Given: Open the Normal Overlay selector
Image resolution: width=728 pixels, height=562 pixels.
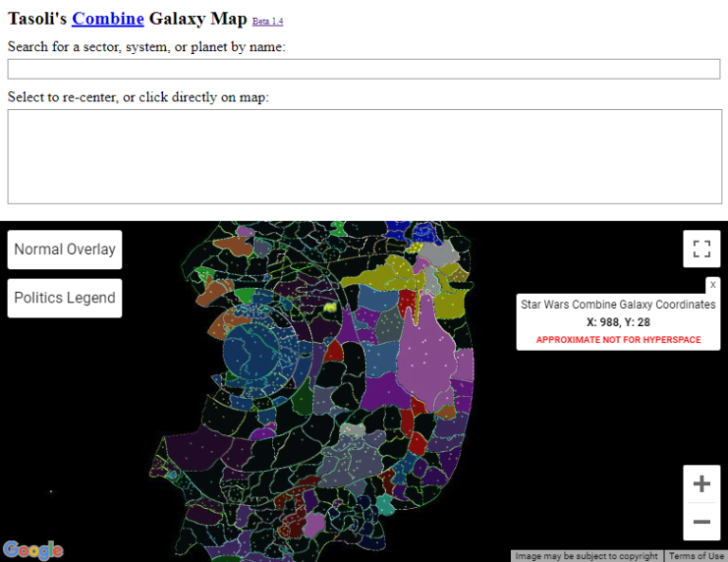Looking at the screenshot, I should 64,249.
